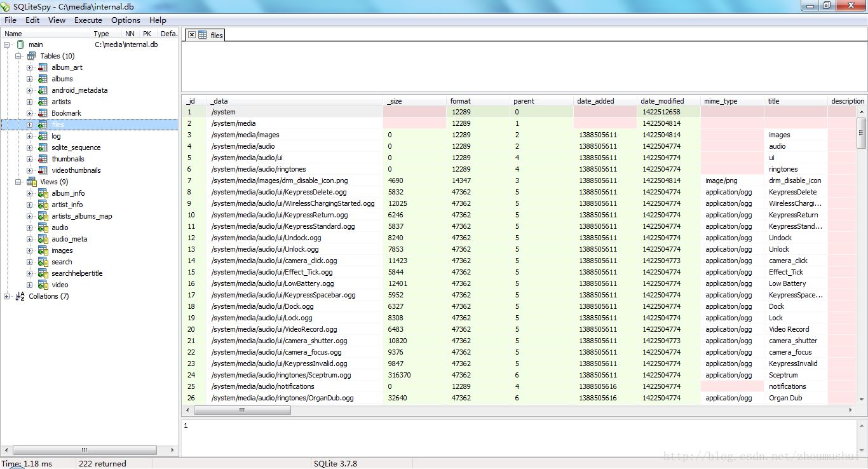This screenshot has width=868, height=469.
Task: Click the results grid vertical scrollbar thumb
Action: tap(862, 133)
